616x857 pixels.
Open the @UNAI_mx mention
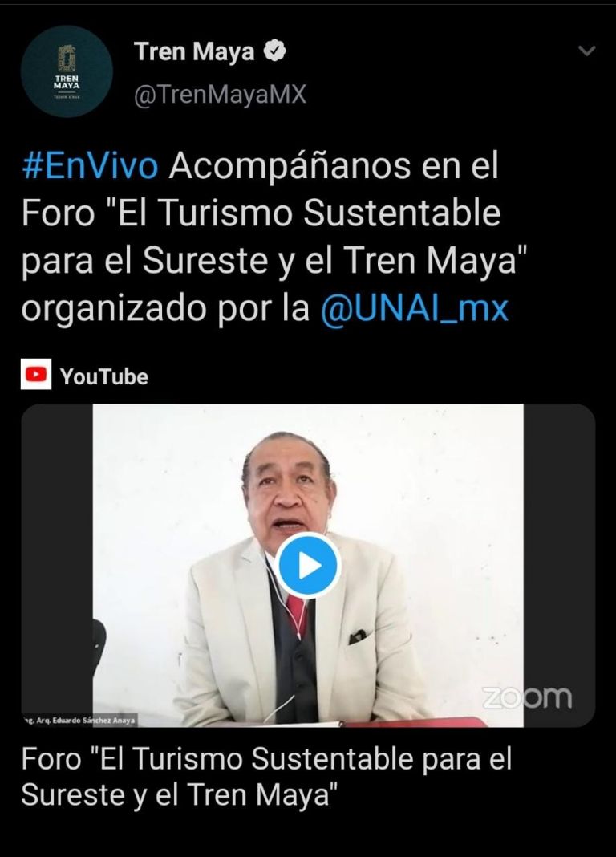click(415, 308)
